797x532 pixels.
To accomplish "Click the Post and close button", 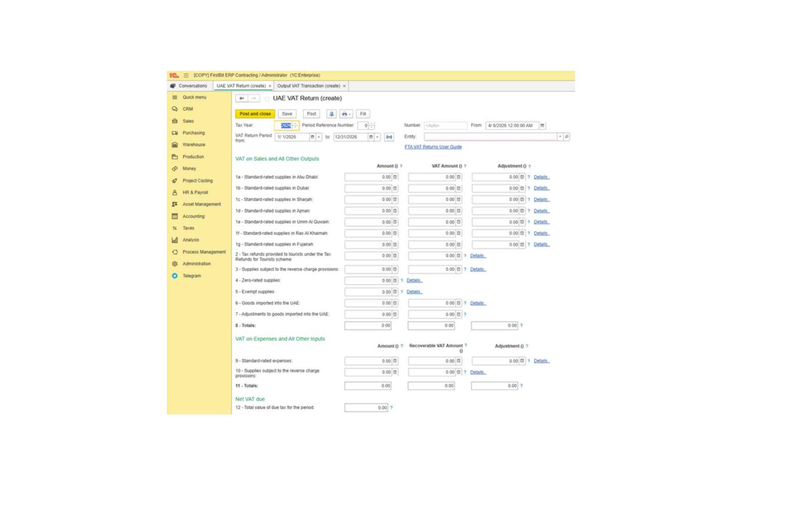I will 255,114.
